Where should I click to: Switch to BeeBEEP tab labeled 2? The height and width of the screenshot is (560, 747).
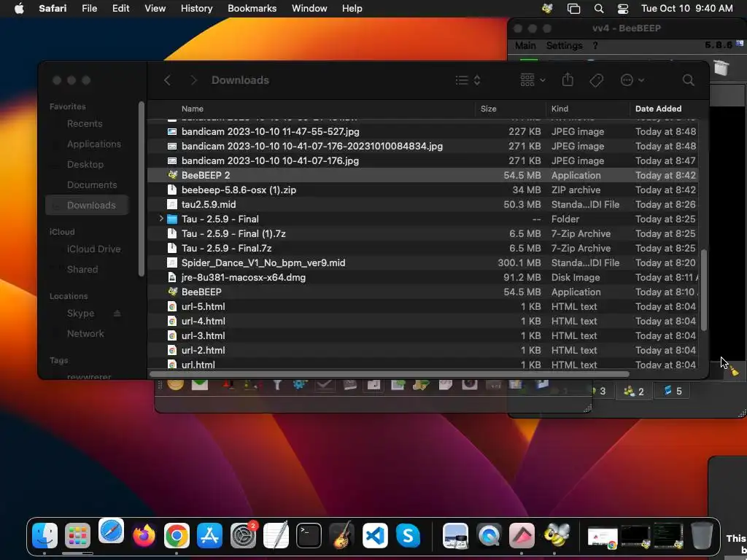pyautogui.click(x=634, y=392)
